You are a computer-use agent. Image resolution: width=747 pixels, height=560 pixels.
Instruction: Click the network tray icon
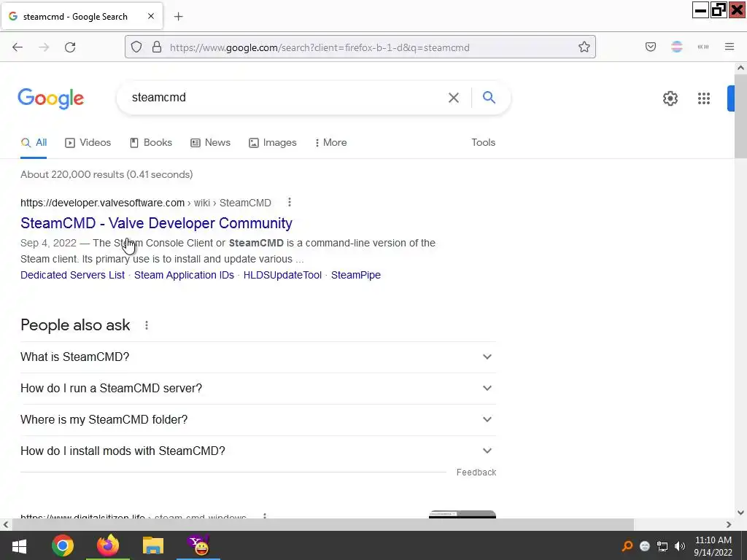(x=662, y=546)
